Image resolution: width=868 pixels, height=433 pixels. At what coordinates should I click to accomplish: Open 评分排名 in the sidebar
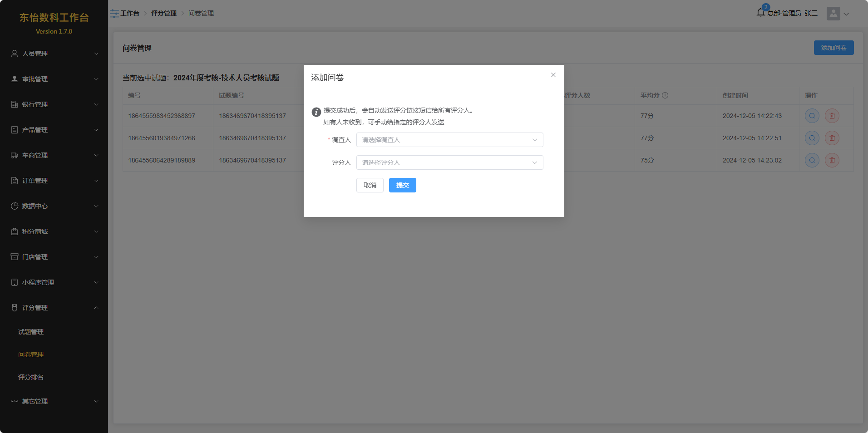(x=31, y=377)
